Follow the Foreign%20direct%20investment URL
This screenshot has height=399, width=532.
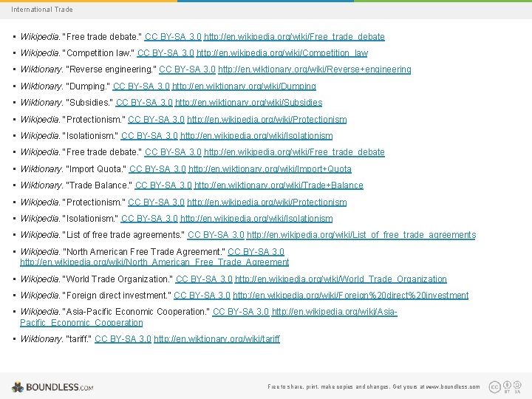[350, 296]
